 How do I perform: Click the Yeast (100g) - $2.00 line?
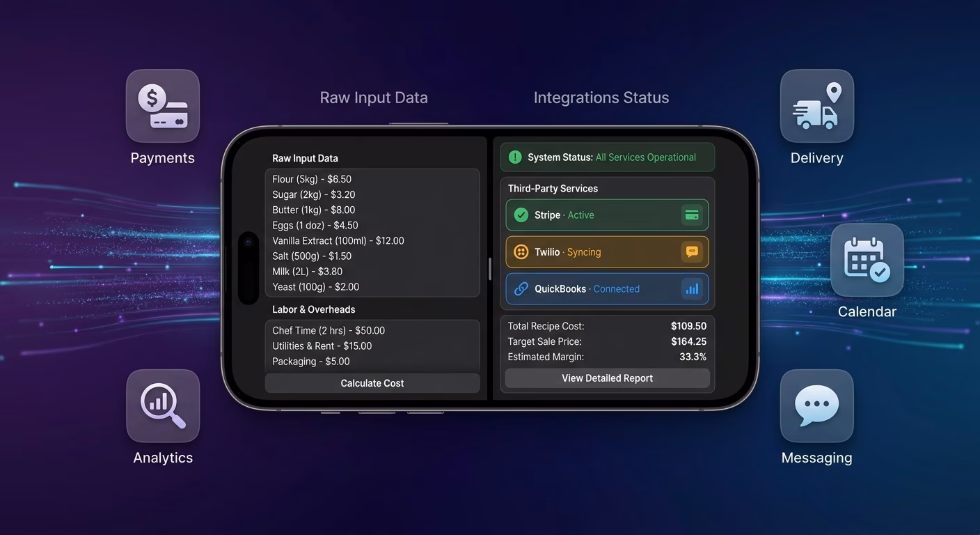[x=316, y=286]
